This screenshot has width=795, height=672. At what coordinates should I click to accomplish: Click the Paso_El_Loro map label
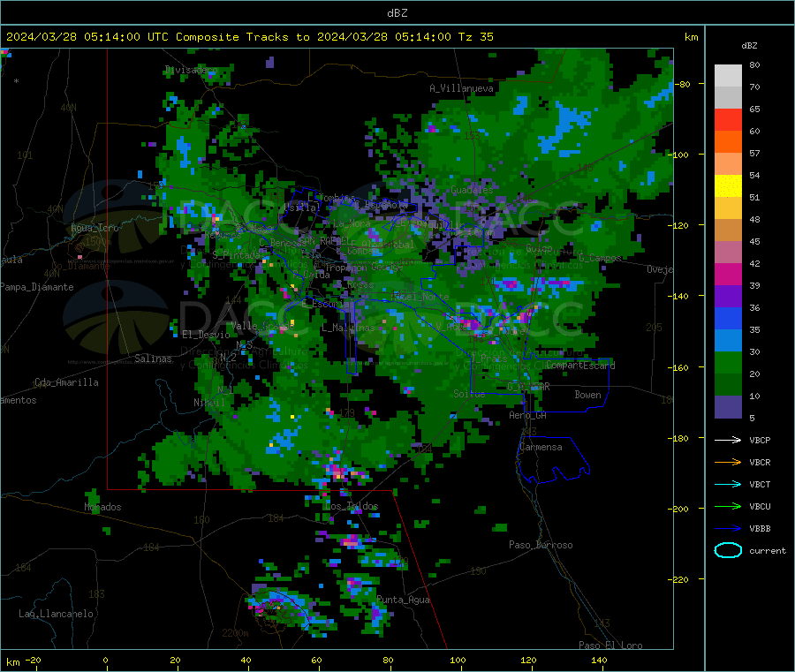pyautogui.click(x=610, y=646)
